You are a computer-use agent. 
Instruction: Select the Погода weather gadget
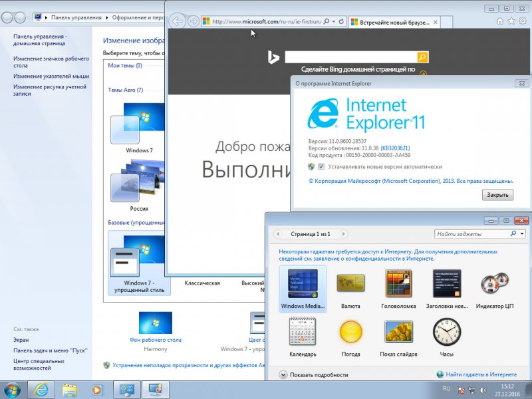coord(350,337)
